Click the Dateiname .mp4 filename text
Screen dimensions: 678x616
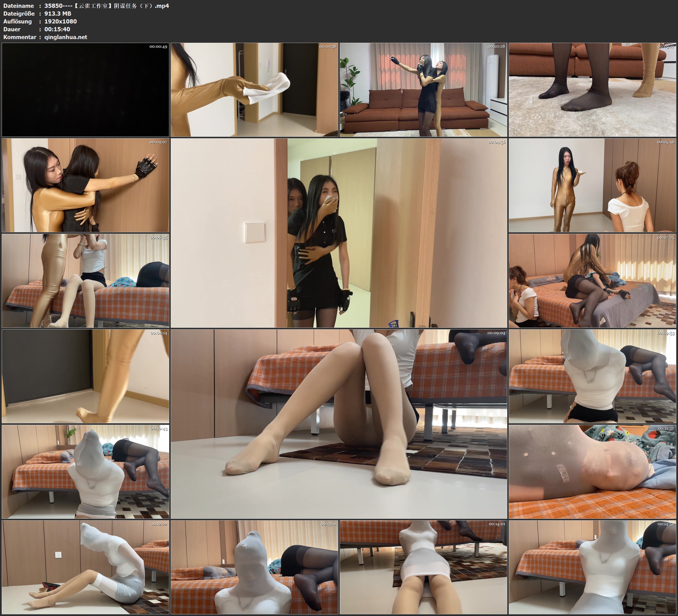coord(106,6)
